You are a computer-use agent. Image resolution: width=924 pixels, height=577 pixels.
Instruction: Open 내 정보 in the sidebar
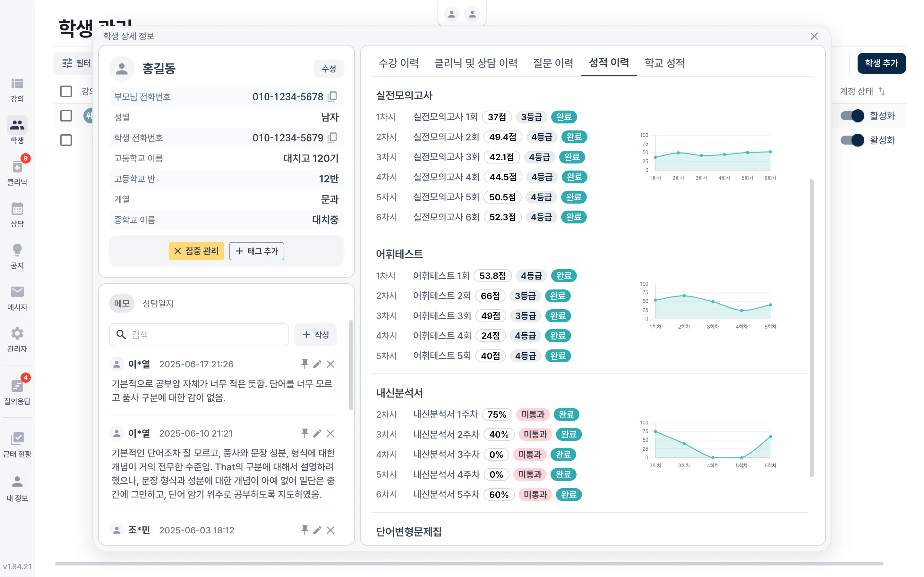[x=17, y=487]
